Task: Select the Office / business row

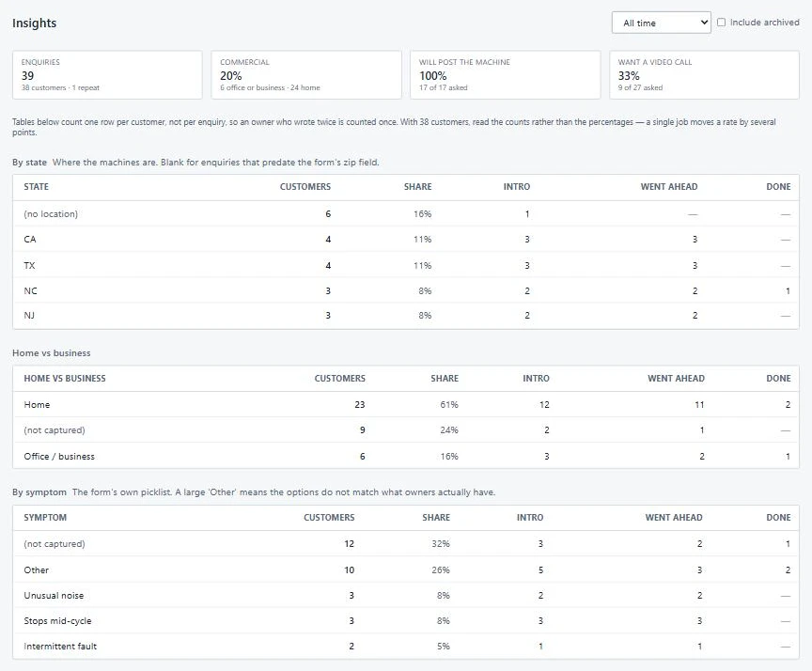Action: click(406, 456)
